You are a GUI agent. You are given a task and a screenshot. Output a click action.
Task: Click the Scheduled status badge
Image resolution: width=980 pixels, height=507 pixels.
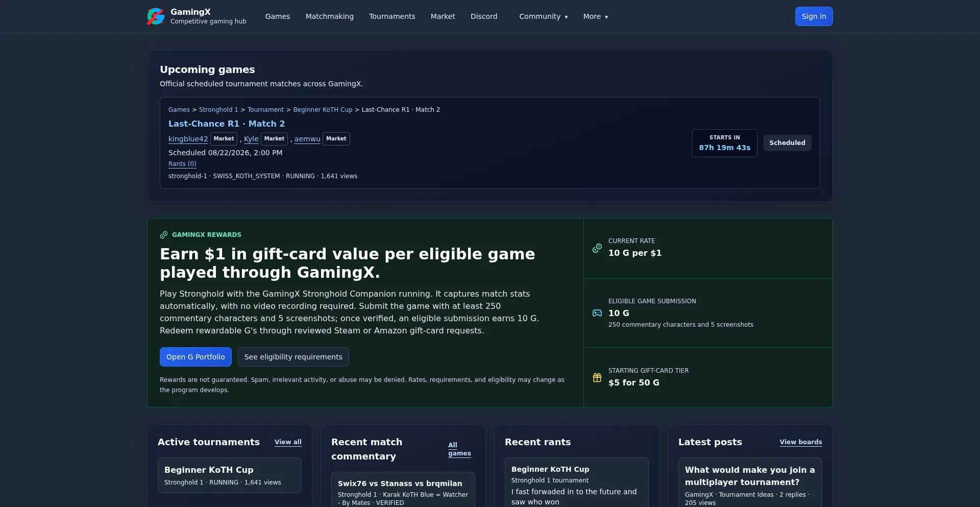(788, 143)
